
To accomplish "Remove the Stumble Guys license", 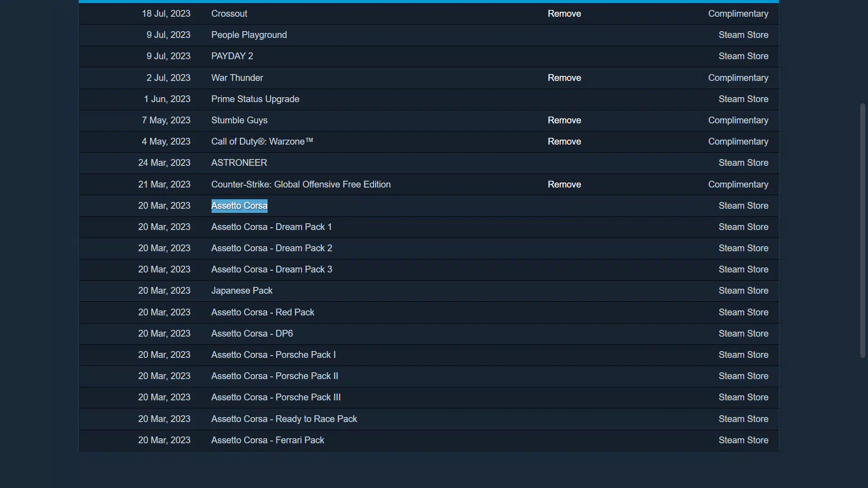I will coord(564,120).
